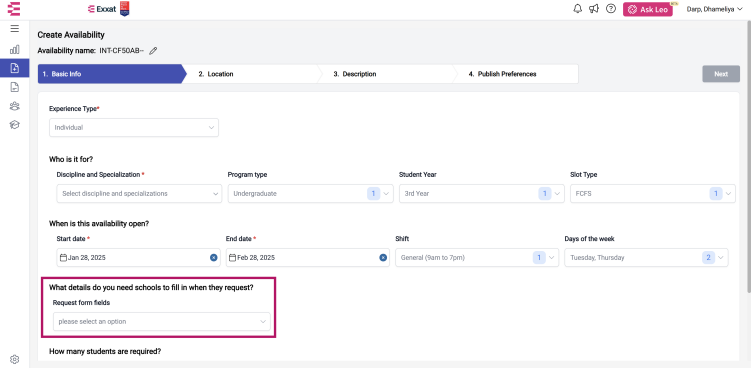This screenshot has height=368, width=752.
Task: Open the people group sidebar icon
Action: click(x=14, y=106)
